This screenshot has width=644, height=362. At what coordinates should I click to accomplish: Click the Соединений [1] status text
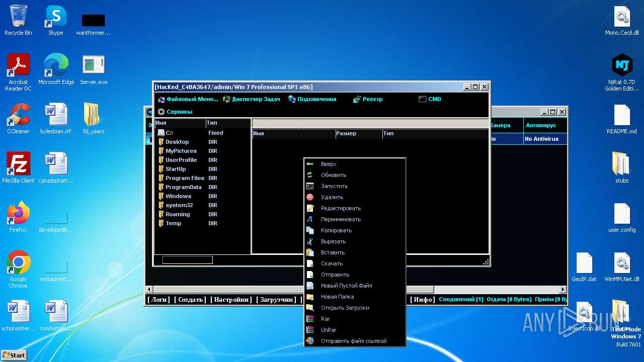click(x=461, y=299)
